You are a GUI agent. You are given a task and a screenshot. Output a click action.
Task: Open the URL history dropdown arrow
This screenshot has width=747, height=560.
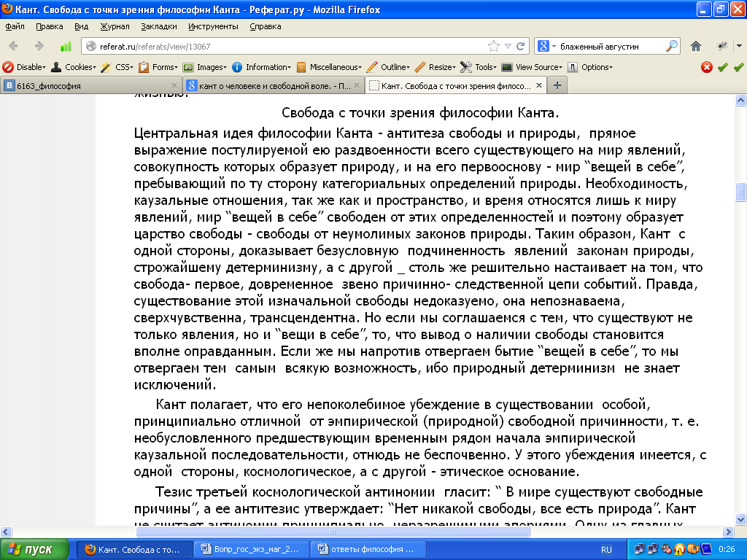pyautogui.click(x=508, y=46)
